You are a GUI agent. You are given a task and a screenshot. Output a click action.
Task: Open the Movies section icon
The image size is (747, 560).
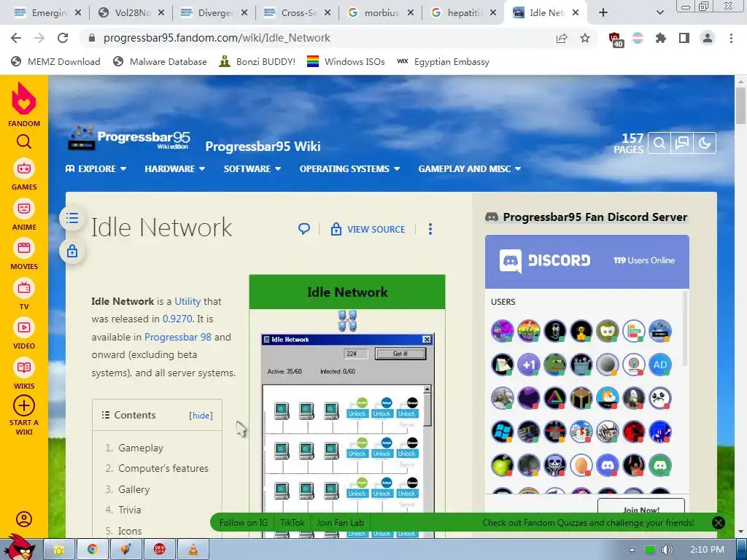click(x=24, y=248)
